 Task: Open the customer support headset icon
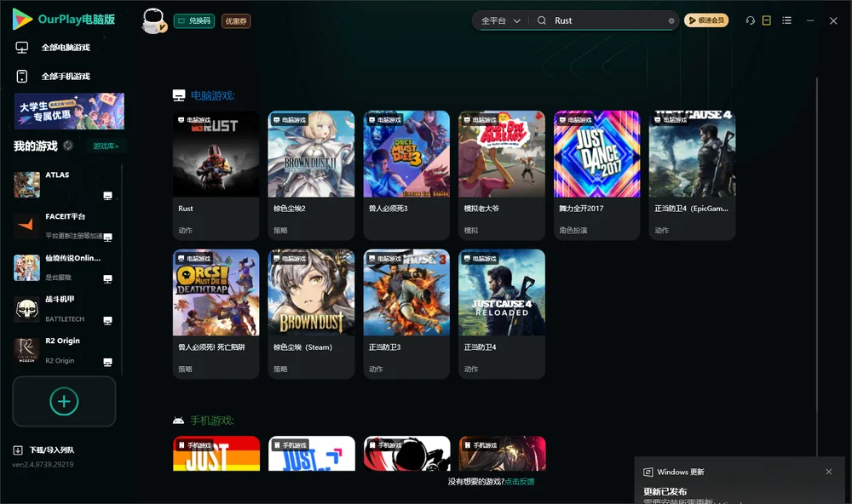(751, 20)
